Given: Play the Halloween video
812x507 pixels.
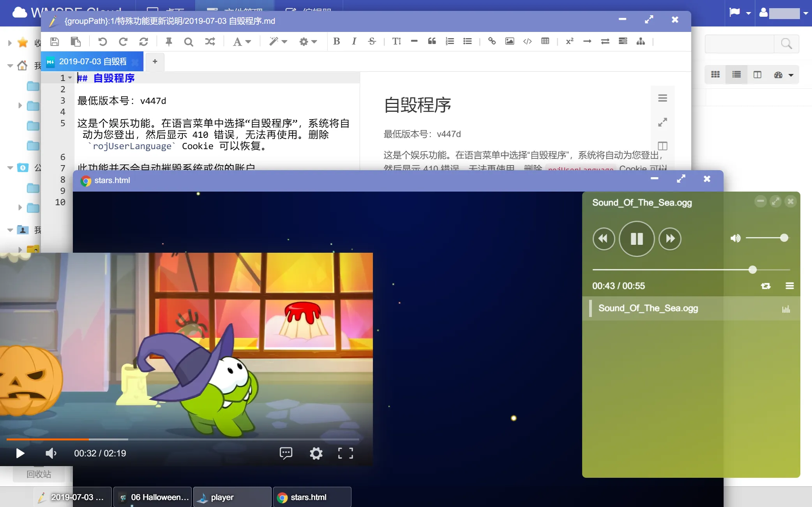Looking at the screenshot, I should (20, 453).
